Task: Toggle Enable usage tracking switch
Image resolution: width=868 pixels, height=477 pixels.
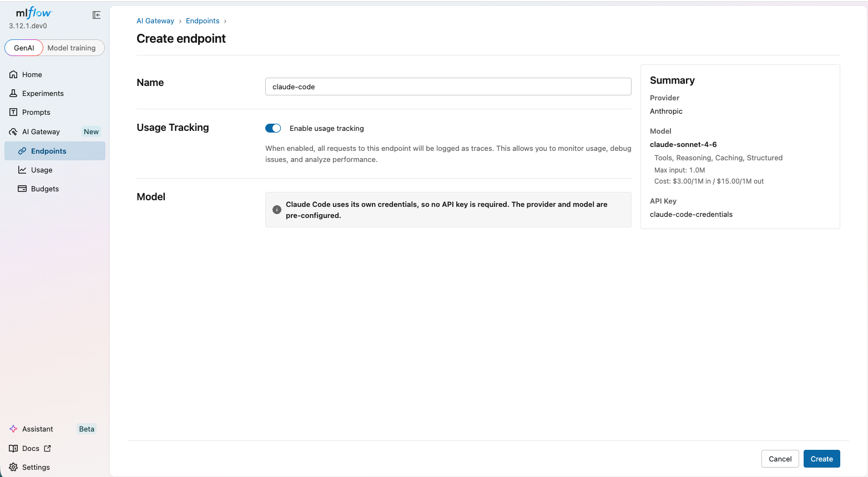Action: pos(273,128)
